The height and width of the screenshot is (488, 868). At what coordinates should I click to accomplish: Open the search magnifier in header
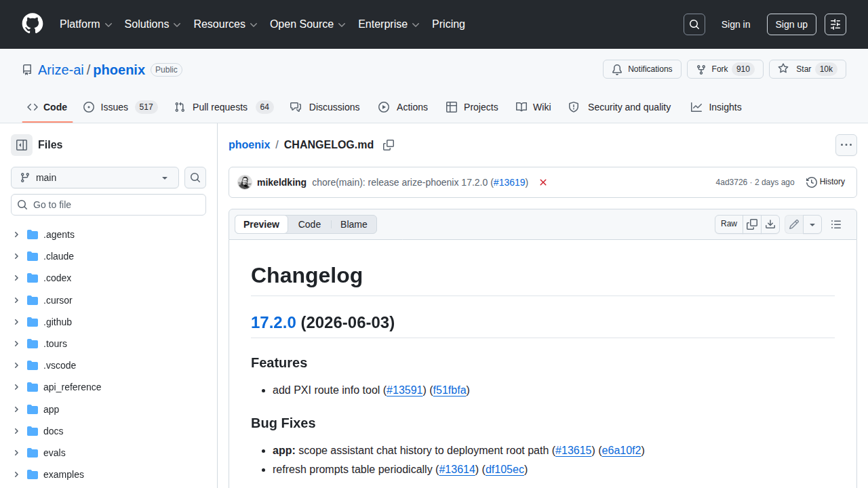pos(694,24)
